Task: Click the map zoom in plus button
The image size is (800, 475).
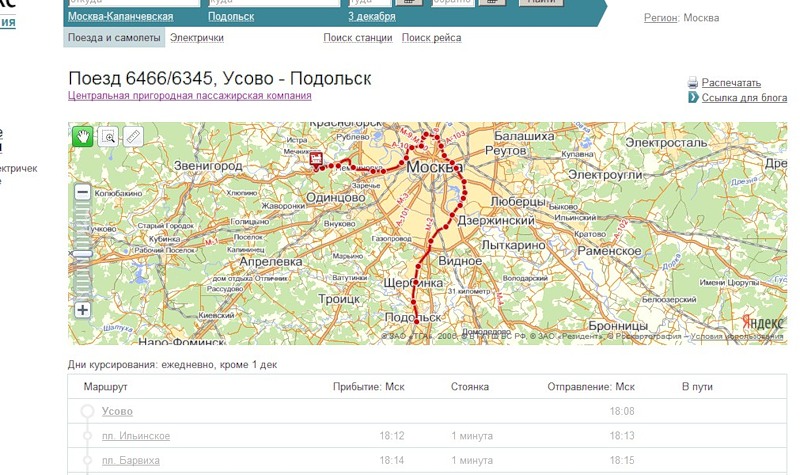Action: coord(83,310)
